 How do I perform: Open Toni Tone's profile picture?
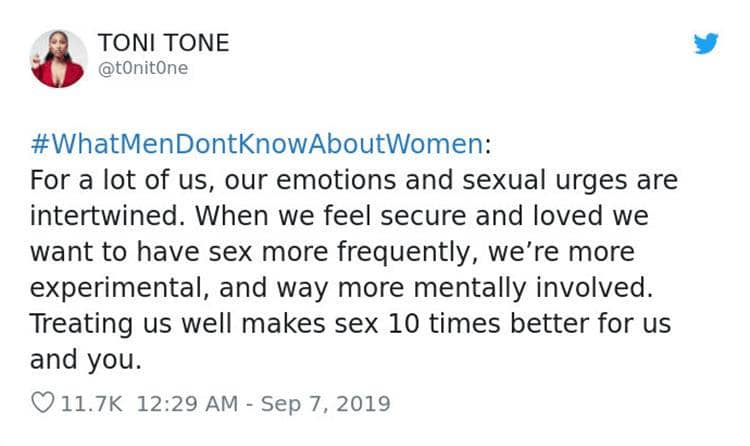click(x=58, y=58)
